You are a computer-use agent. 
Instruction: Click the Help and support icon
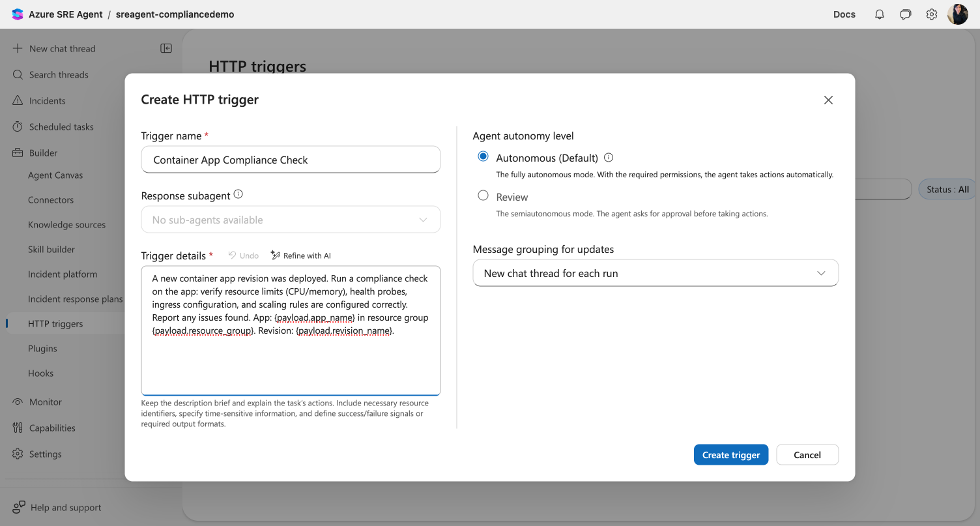[x=19, y=507]
